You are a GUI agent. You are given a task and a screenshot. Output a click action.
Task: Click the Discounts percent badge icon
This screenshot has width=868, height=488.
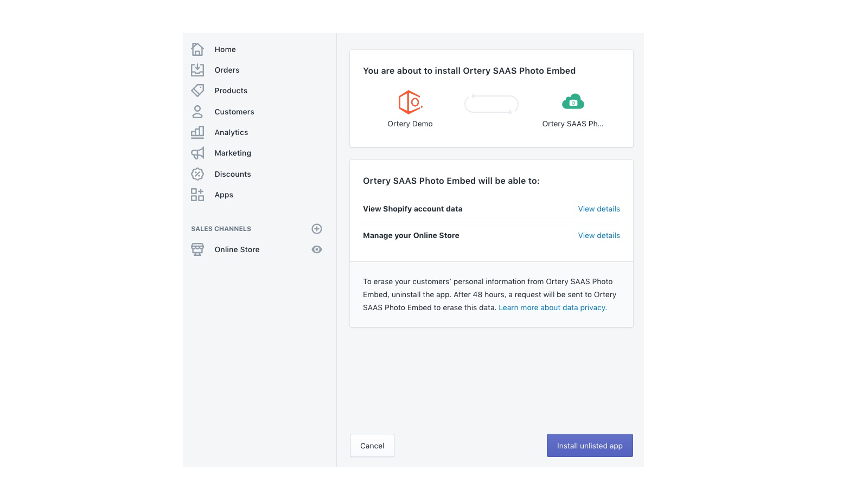tap(197, 174)
